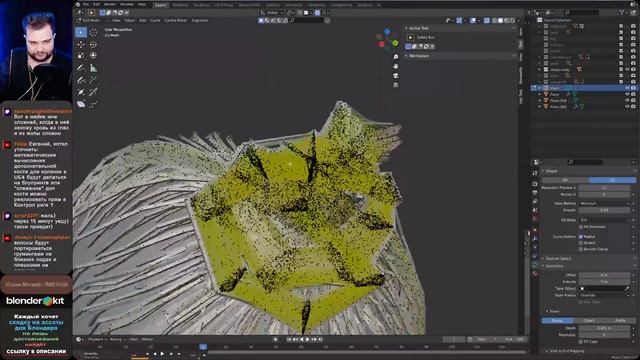
Task: Open the Fill Mode dropdown
Action: pyautogui.click(x=604, y=220)
